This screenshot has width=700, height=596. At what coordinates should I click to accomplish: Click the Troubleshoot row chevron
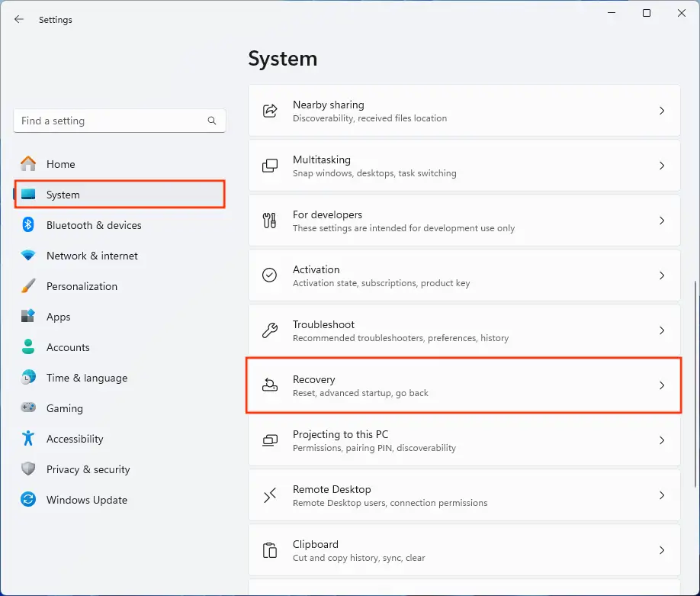(x=662, y=330)
